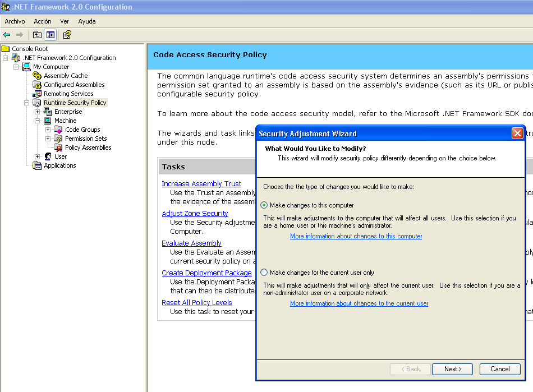Select the User tree label
533x392 pixels.
point(61,156)
